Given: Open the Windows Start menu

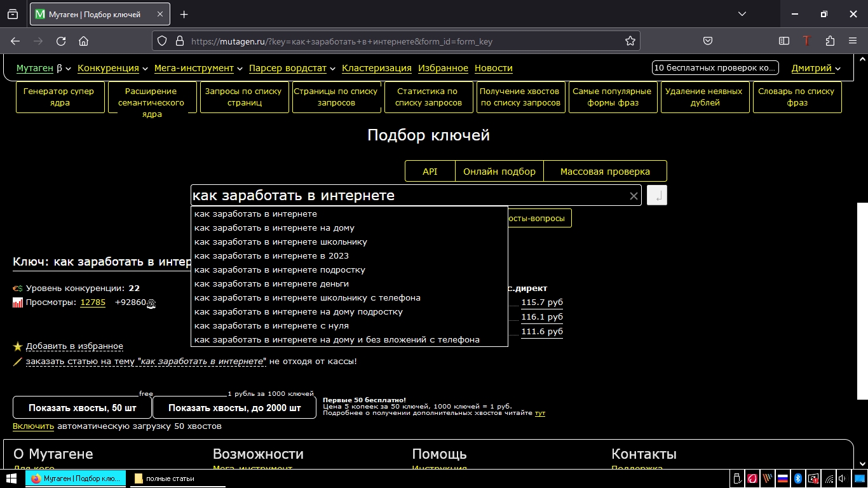Looking at the screenshot, I should click(12, 478).
